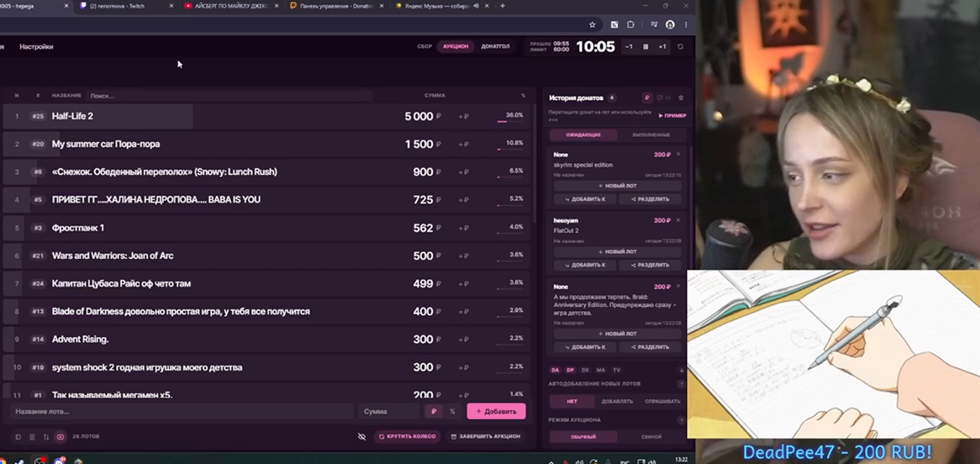The image size is (980, 464).
Task: Toggle the DA donation service chip
Action: [x=555, y=370]
